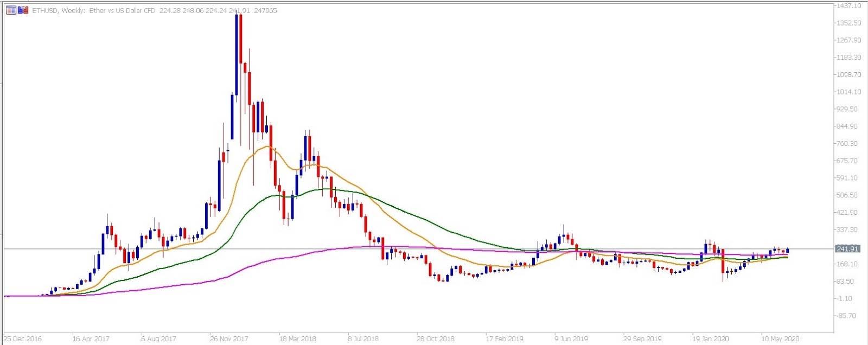Select the 19 Jan 2020 time marker
The width and height of the screenshot is (868, 345).
point(711,339)
